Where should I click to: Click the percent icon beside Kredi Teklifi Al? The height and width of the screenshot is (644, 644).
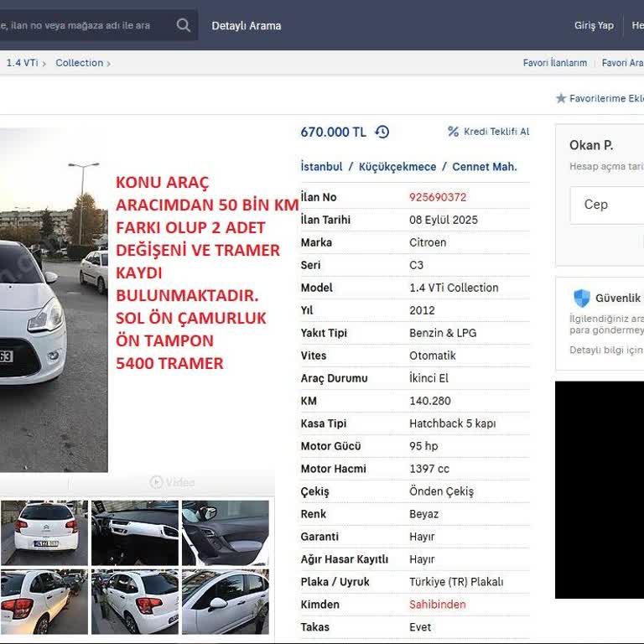click(x=453, y=132)
